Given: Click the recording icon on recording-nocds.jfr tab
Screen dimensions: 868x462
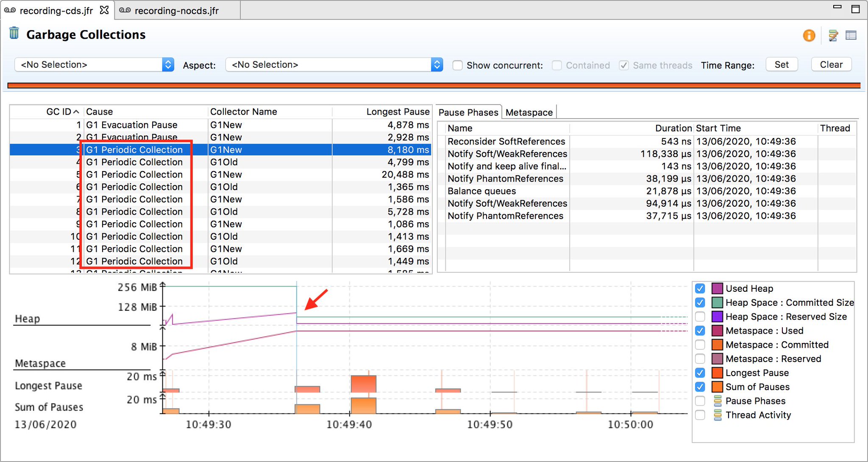Looking at the screenshot, I should coord(125,10).
